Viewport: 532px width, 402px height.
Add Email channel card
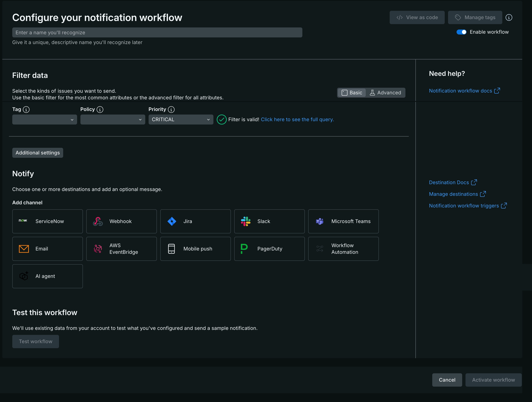coord(48,249)
